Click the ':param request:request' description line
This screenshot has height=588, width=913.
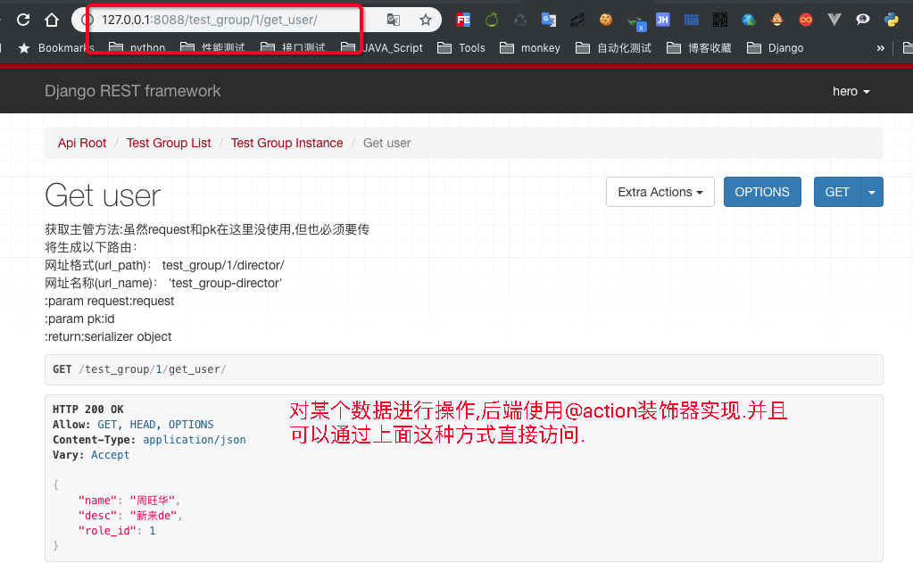pos(110,301)
